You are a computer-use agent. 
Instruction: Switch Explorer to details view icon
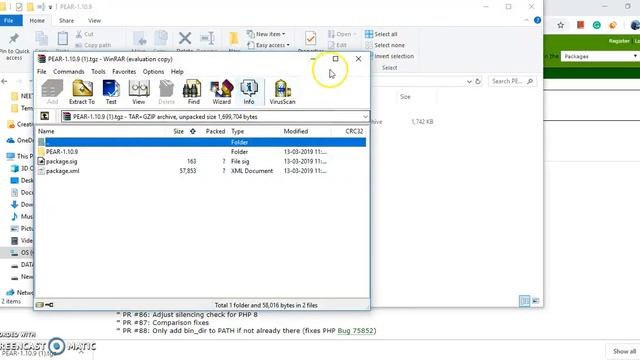[x=524, y=301]
